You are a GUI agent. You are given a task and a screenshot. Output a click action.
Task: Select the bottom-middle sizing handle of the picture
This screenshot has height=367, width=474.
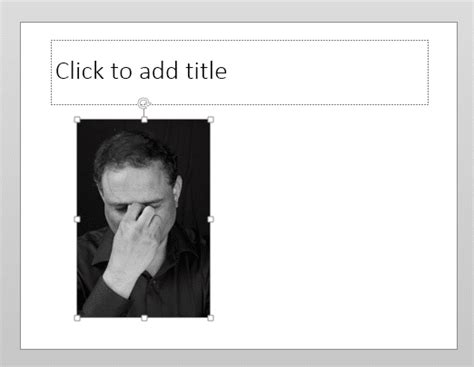tap(144, 318)
